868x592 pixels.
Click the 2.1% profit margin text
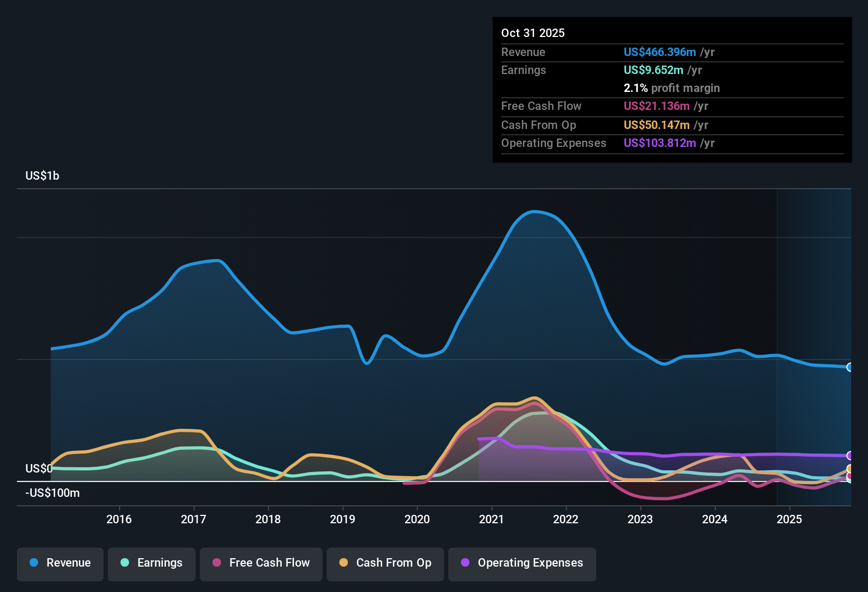(x=672, y=88)
